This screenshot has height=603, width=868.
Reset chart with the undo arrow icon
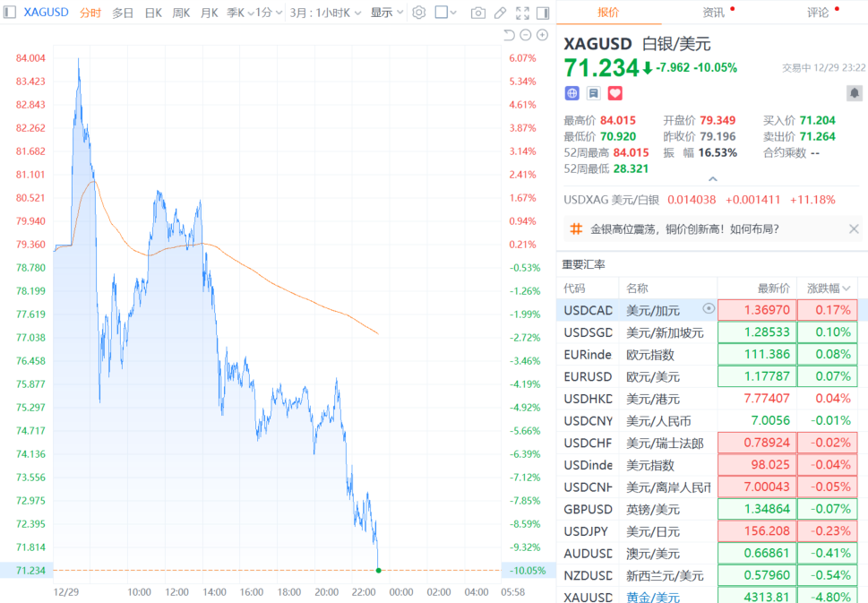click(509, 36)
